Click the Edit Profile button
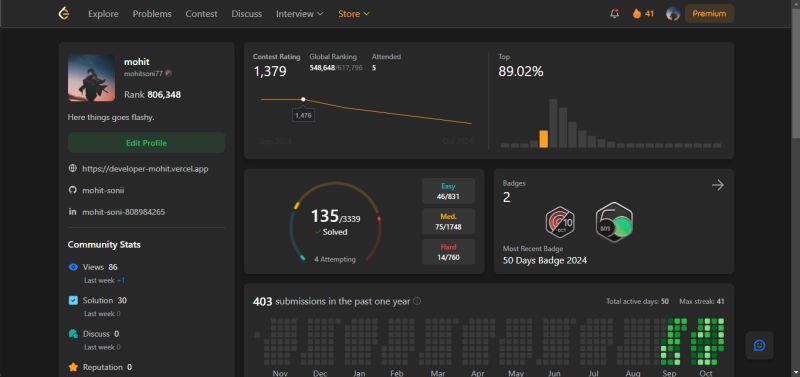 (146, 143)
